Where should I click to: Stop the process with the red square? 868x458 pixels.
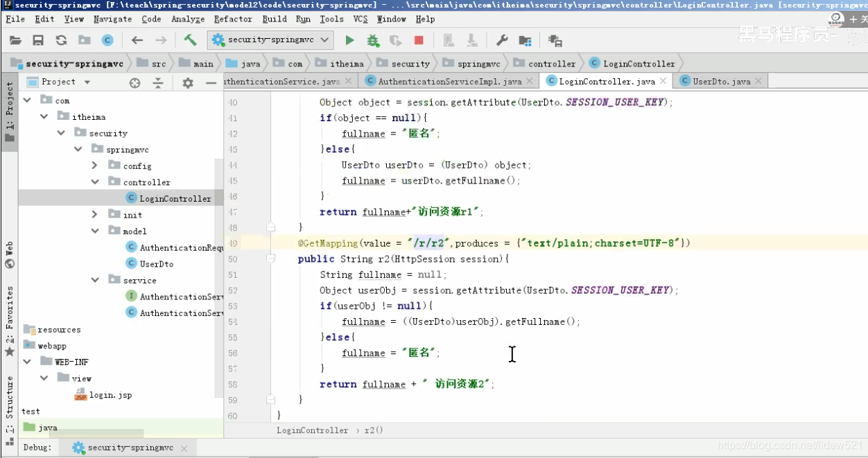[419, 40]
